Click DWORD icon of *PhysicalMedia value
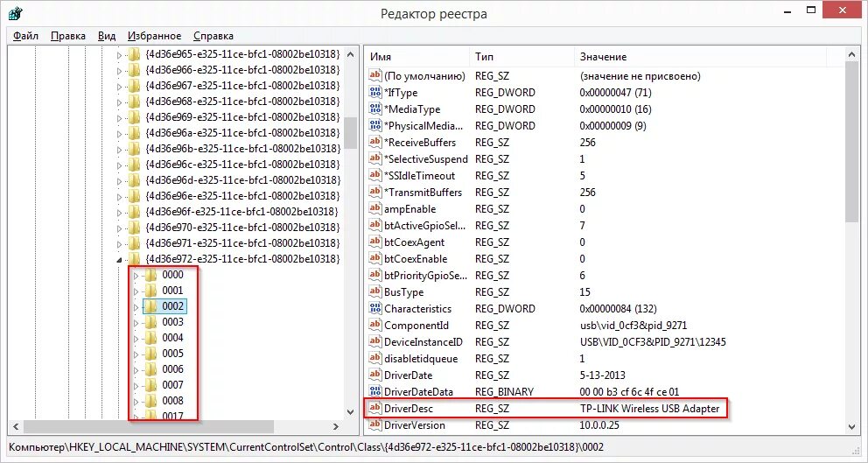This screenshot has height=463, width=868. [375, 126]
